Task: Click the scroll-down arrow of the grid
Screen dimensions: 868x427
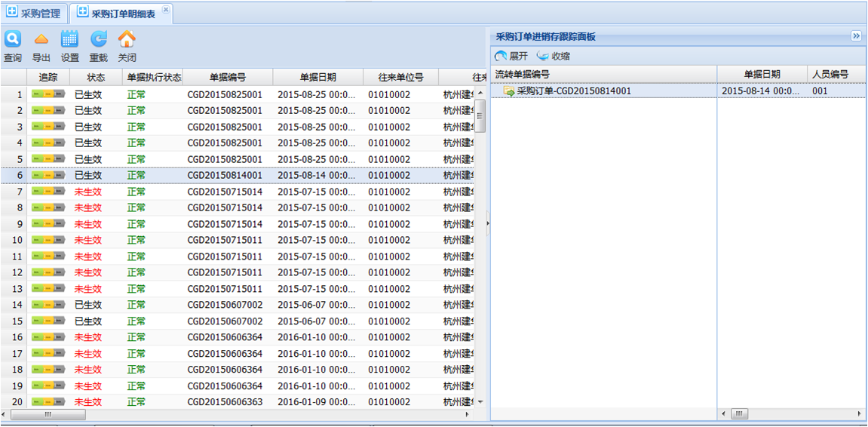Action: [480, 402]
